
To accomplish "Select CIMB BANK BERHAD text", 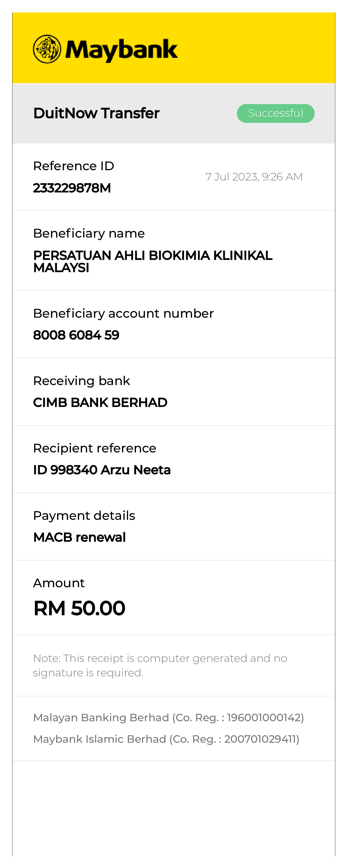I will point(100,402).
